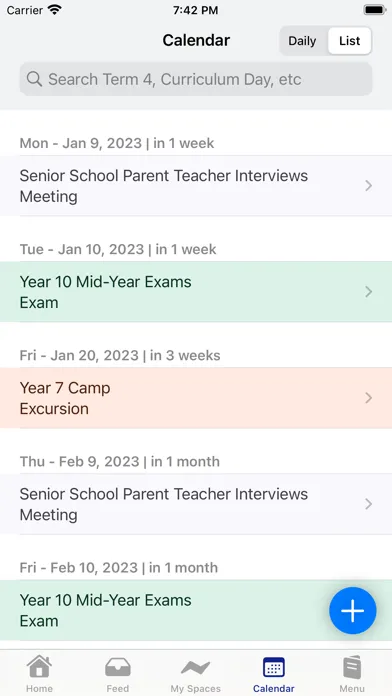Viewport: 392px width, 696px height.
Task: Switch calendar view to Daily
Action: pyautogui.click(x=302, y=41)
